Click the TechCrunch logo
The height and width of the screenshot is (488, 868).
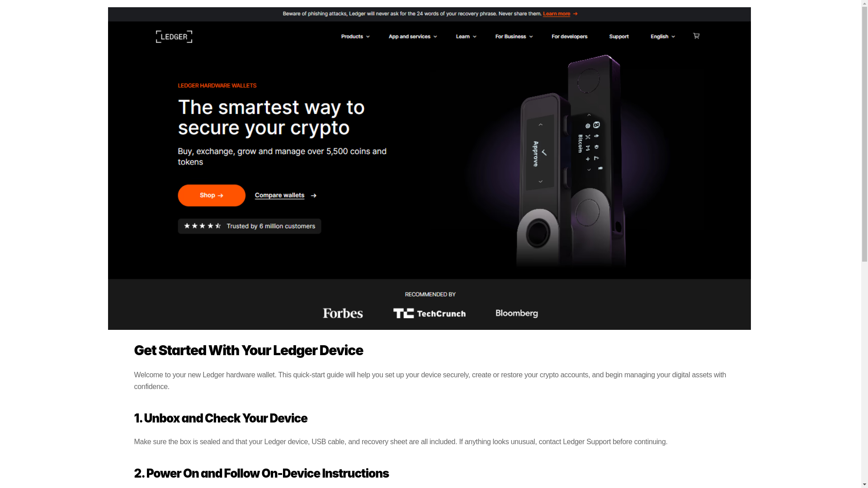[x=429, y=313]
